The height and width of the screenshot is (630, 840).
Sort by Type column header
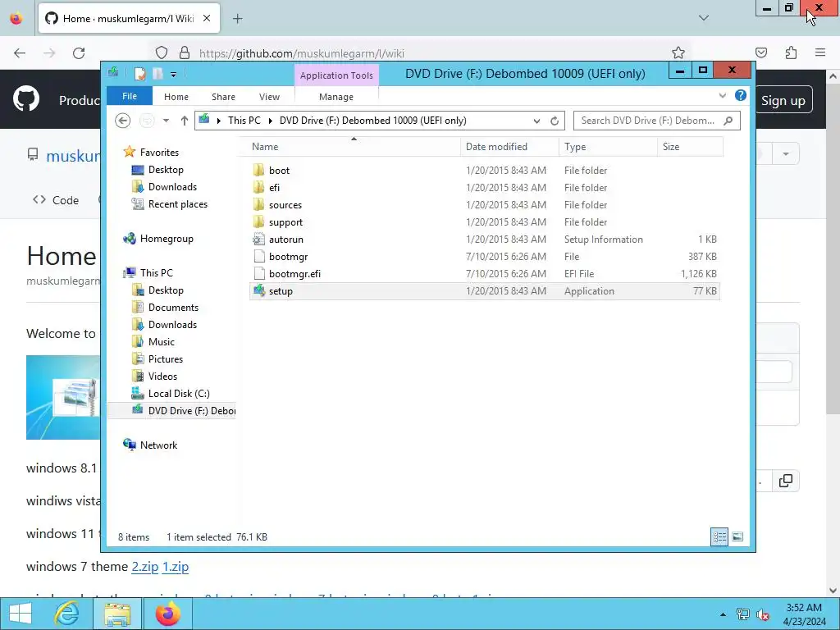tap(608, 147)
